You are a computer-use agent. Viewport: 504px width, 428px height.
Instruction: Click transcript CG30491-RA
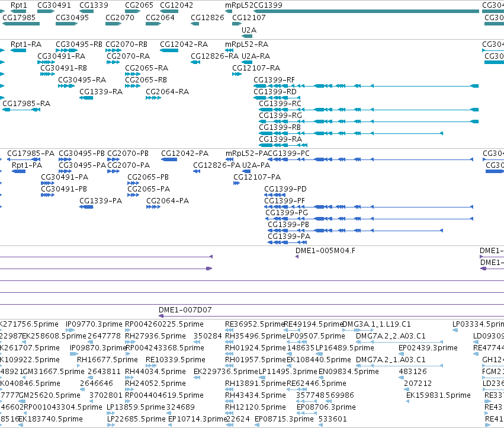(62, 56)
